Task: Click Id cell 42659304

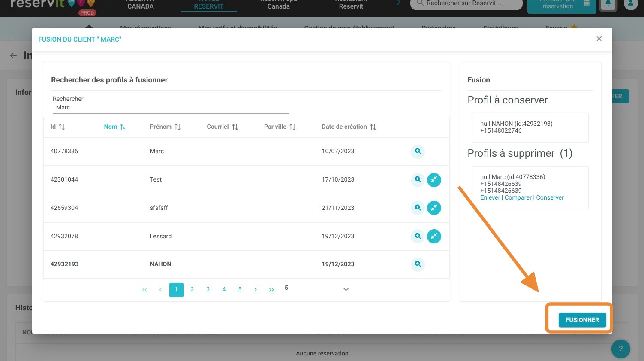Action: pos(64,208)
